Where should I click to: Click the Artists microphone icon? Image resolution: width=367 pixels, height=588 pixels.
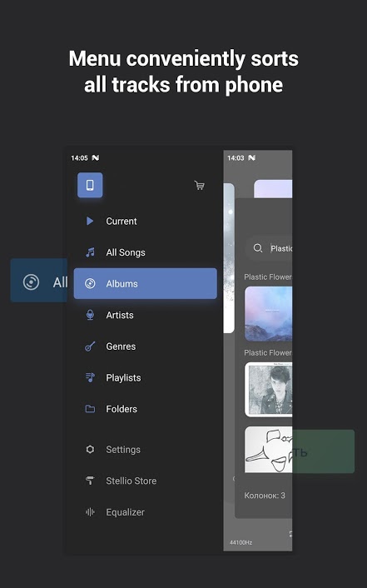[x=90, y=315]
